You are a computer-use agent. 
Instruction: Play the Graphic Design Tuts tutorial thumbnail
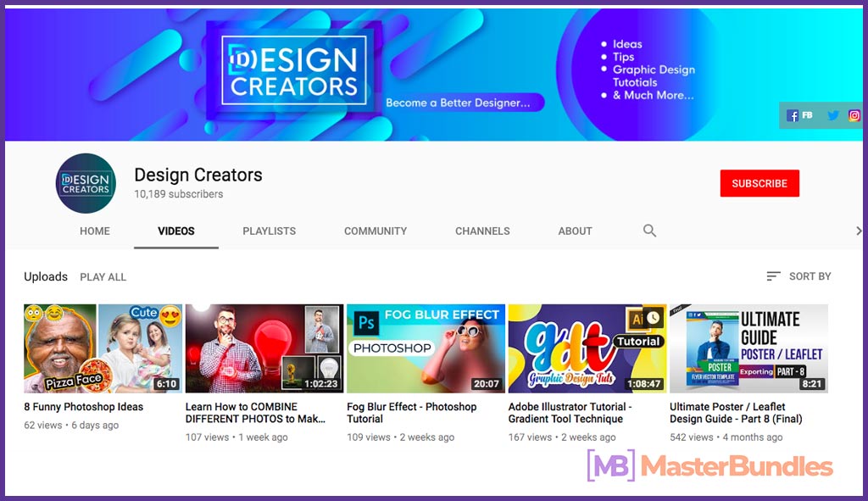tap(587, 348)
